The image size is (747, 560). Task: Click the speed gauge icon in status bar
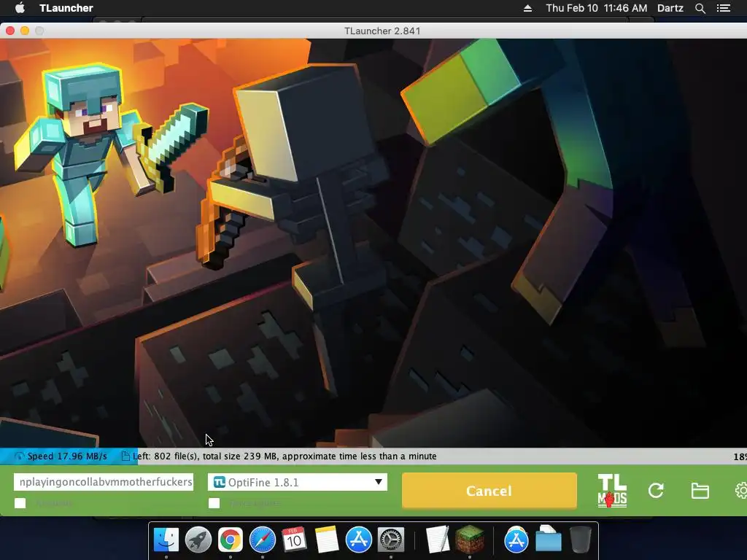19,456
